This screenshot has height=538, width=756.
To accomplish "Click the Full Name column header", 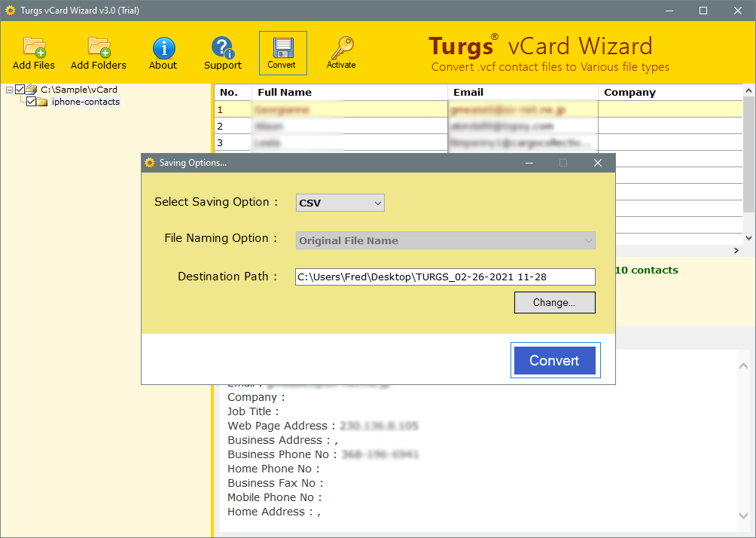I will click(349, 92).
